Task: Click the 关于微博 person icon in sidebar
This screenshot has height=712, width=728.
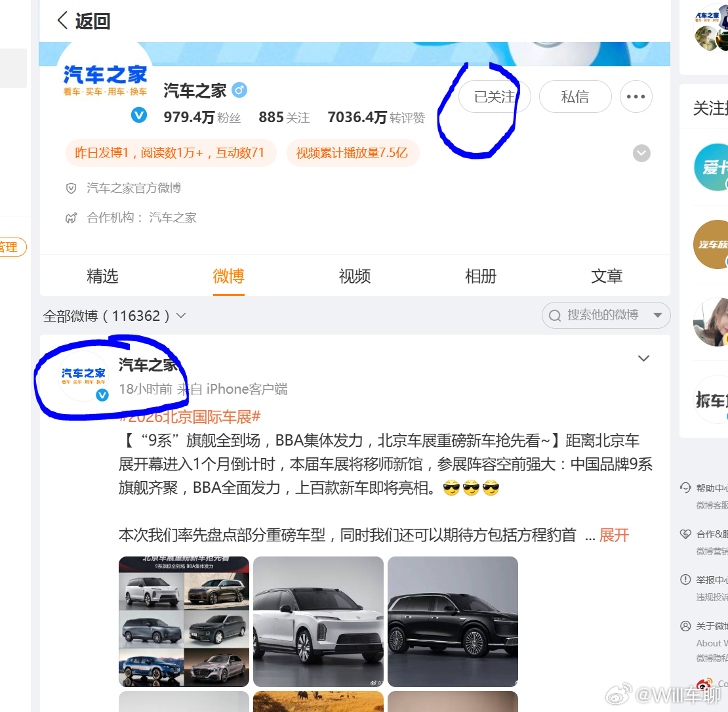Action: point(685,625)
